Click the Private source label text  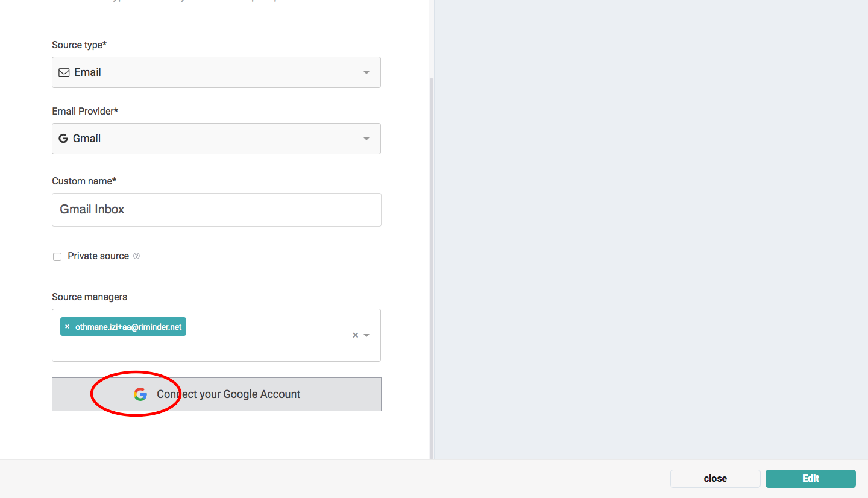[x=98, y=256]
